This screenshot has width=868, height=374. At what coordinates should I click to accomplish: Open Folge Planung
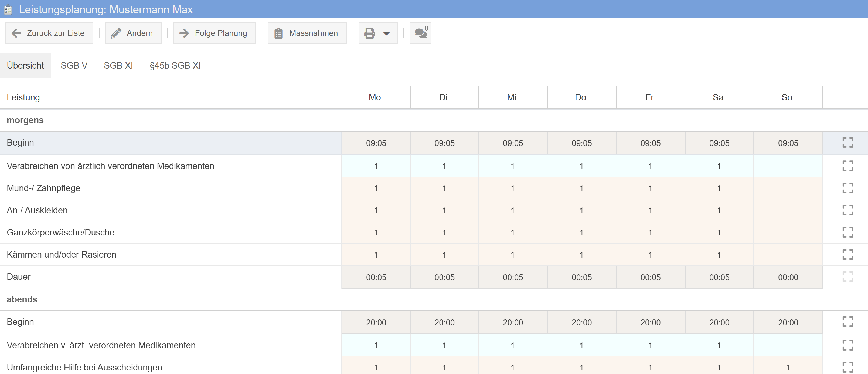(214, 33)
